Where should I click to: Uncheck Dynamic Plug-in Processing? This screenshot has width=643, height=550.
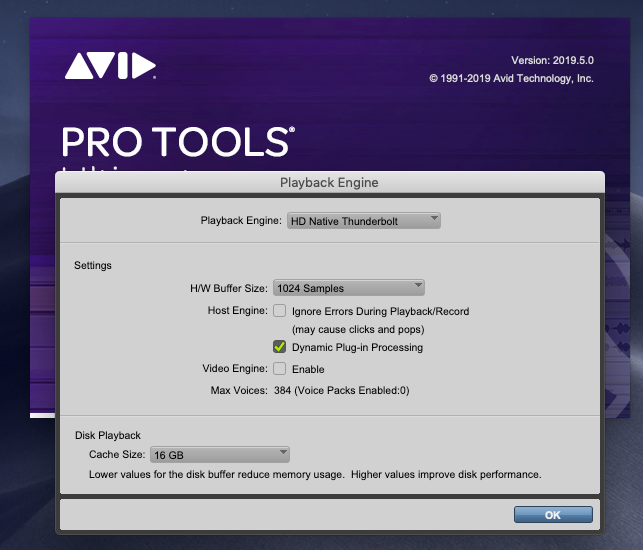(x=280, y=347)
